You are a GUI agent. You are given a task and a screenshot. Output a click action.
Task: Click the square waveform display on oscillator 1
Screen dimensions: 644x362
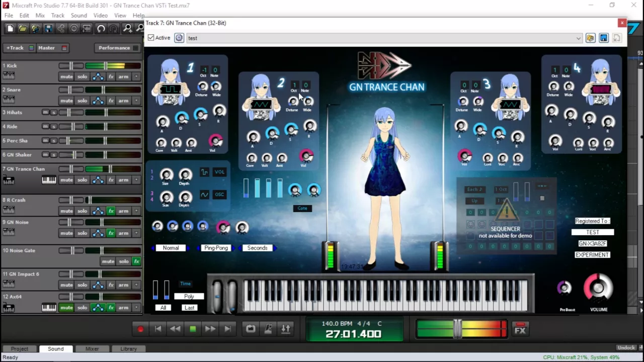point(170,90)
